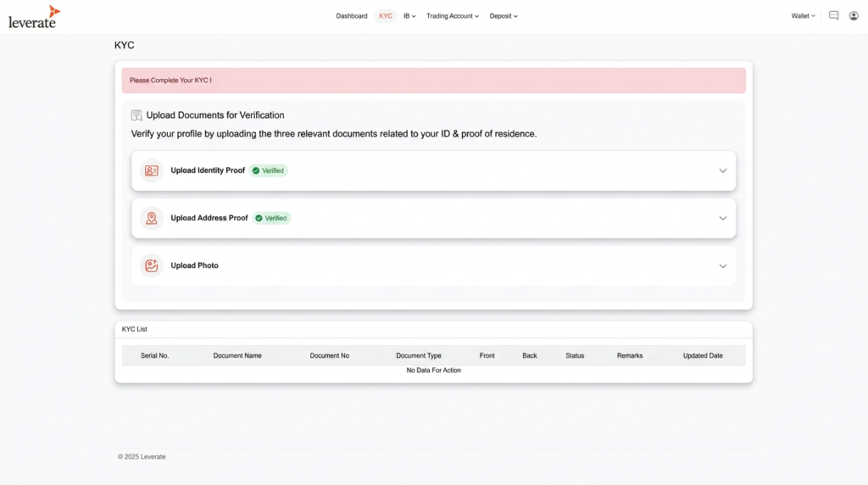This screenshot has width=868, height=485.
Task: Click the Document No column header
Action: pyautogui.click(x=330, y=355)
